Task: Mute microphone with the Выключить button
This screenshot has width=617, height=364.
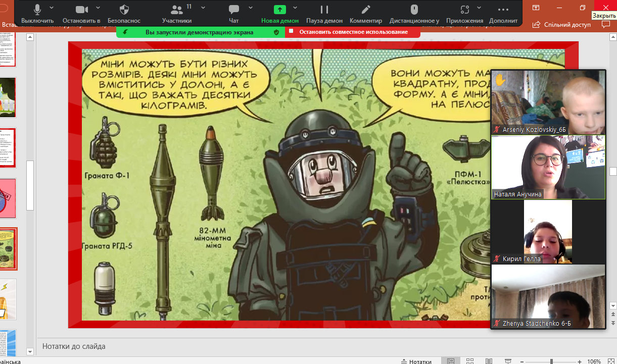Action: [x=37, y=14]
